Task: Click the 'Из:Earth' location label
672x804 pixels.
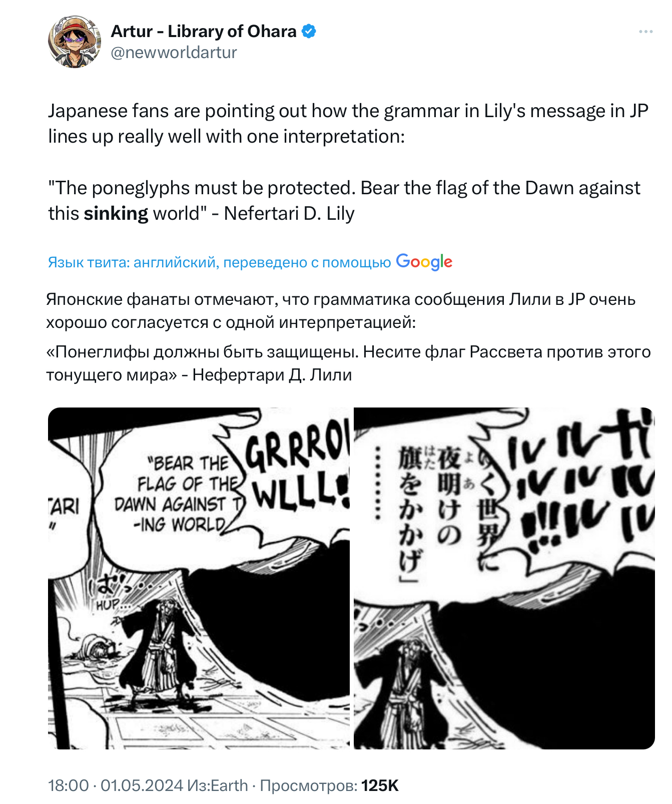Action: pos(218,785)
